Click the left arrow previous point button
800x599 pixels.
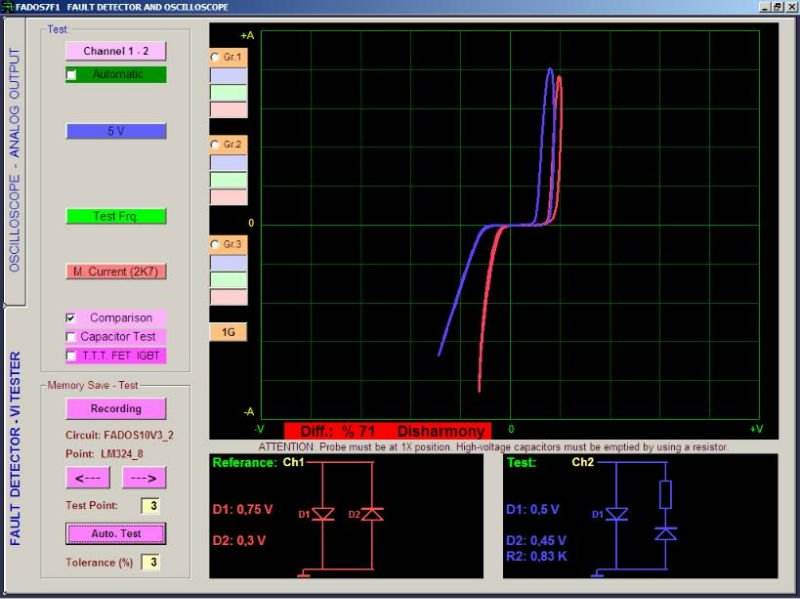point(87,478)
